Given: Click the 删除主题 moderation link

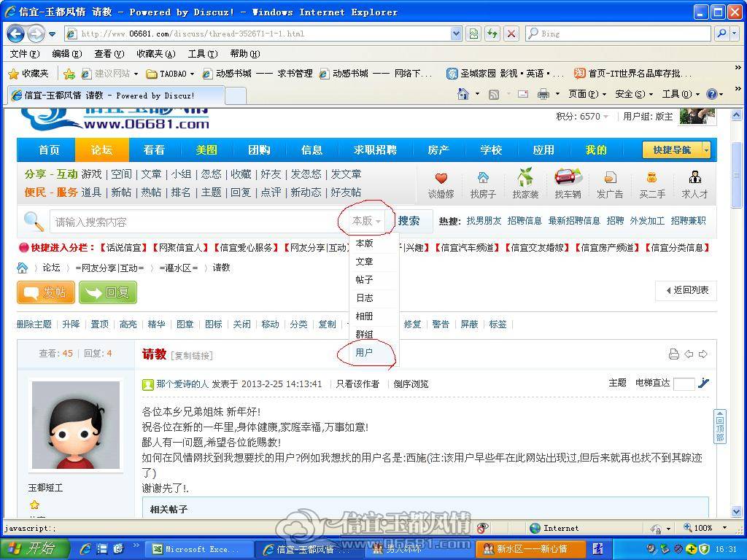Looking at the screenshot, I should click(34, 324).
